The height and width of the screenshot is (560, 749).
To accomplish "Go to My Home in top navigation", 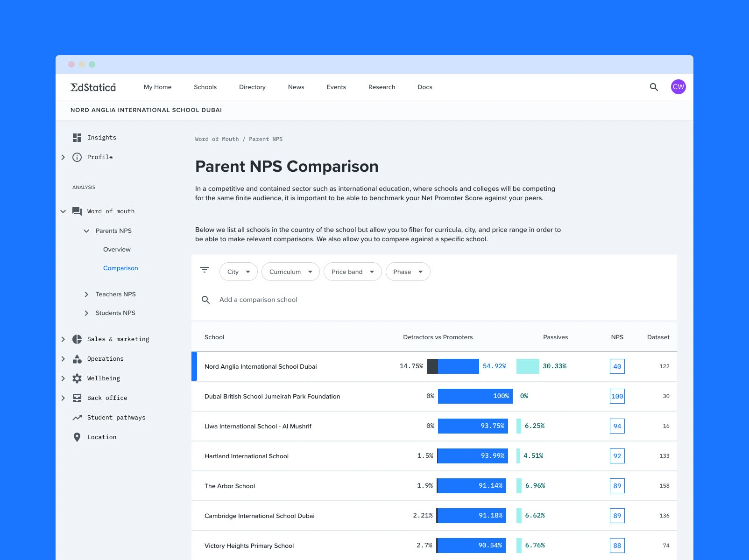I will point(157,87).
